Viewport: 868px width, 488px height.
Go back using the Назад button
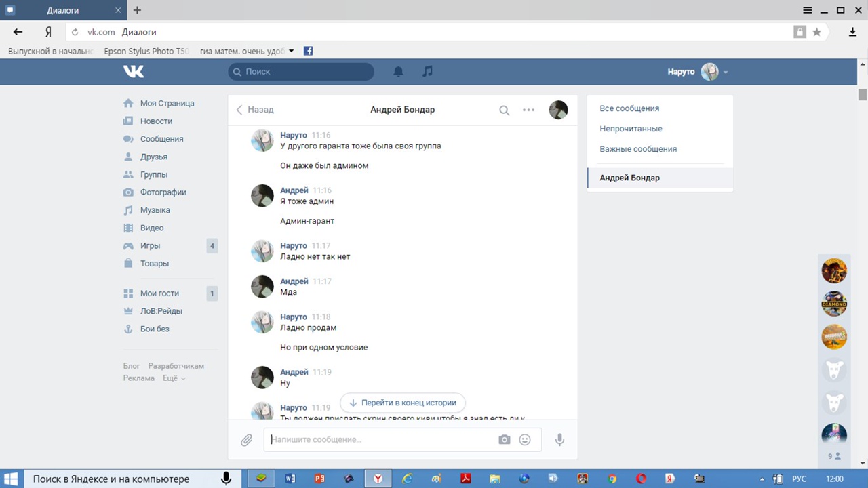point(255,110)
